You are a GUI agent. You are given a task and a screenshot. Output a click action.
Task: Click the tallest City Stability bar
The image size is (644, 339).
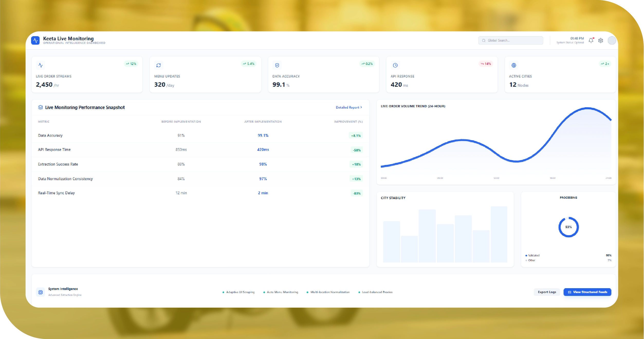pyautogui.click(x=499, y=234)
